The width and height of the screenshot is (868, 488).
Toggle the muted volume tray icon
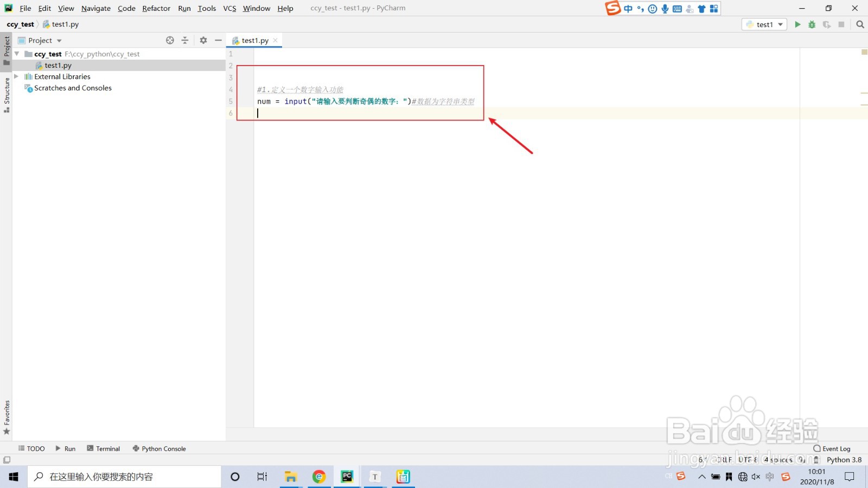click(756, 477)
